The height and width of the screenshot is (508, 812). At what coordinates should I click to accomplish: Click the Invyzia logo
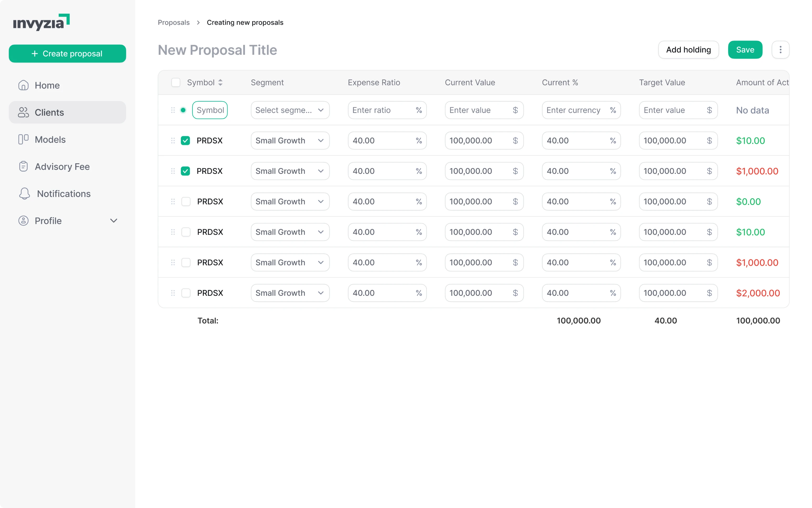(x=41, y=22)
